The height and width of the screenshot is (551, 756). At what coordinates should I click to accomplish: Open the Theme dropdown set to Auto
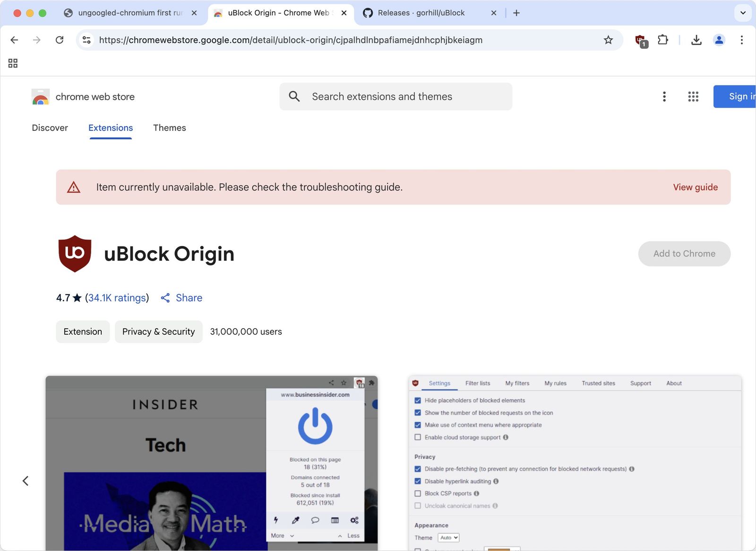coord(448,537)
